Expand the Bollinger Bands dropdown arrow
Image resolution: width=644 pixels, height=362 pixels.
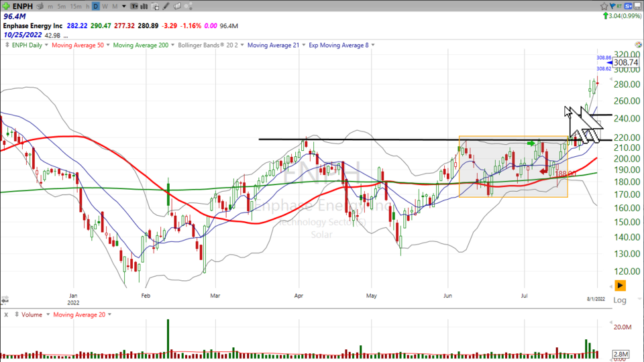[242, 45]
